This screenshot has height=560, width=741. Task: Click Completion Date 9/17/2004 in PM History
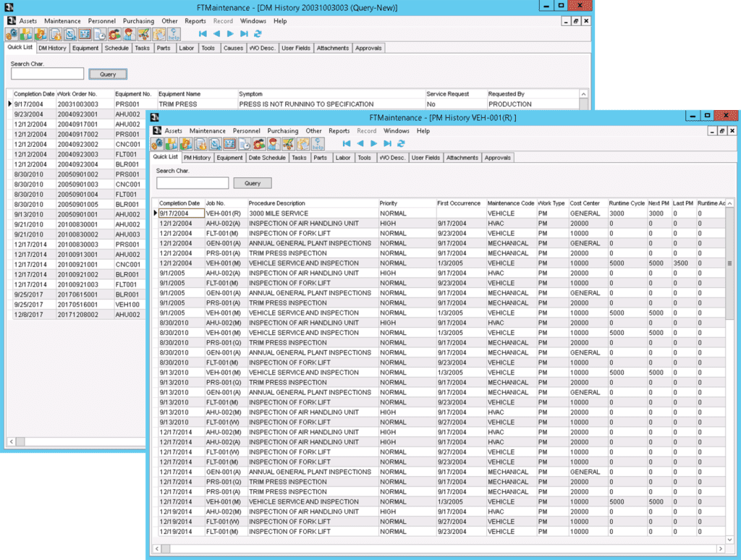(181, 213)
